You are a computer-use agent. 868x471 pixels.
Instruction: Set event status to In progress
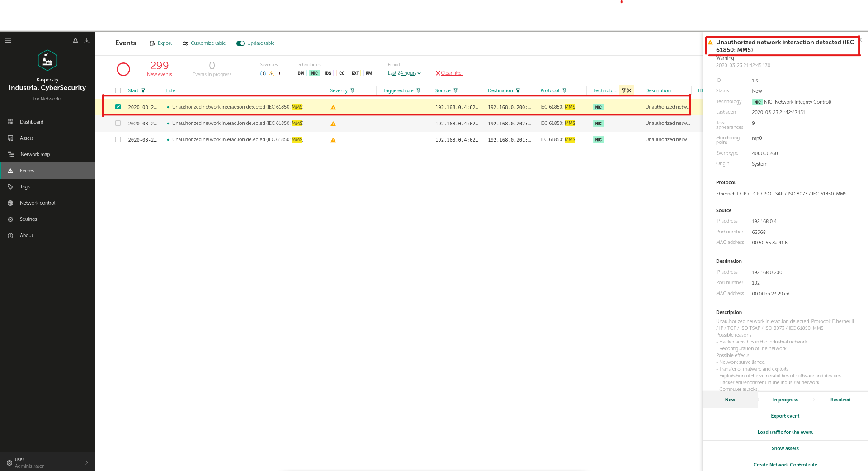785,400
